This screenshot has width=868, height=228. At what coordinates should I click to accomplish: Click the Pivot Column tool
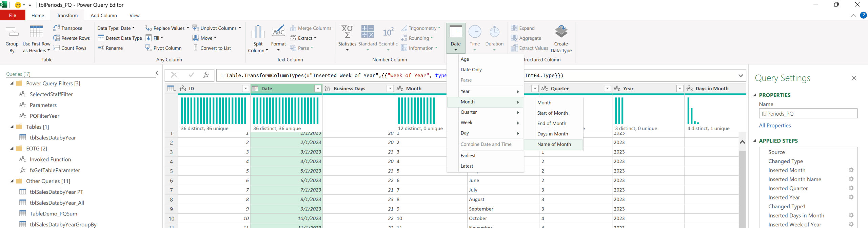point(163,48)
